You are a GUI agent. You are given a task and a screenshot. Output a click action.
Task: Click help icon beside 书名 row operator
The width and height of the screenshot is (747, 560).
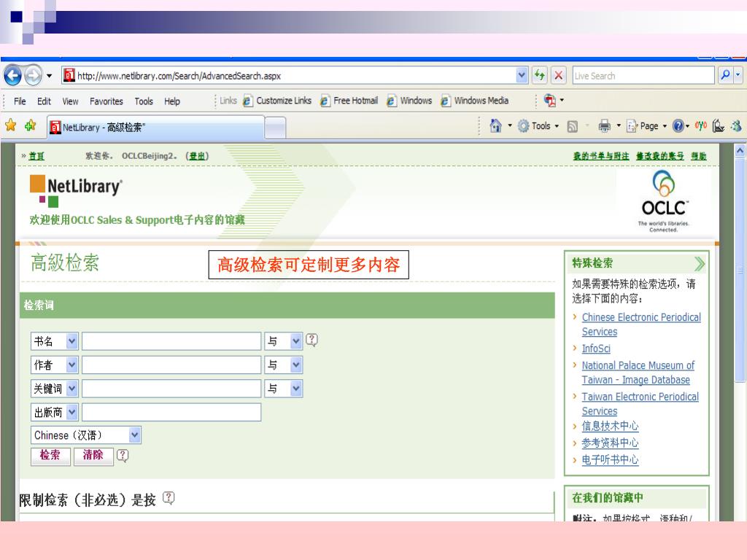[x=311, y=340]
